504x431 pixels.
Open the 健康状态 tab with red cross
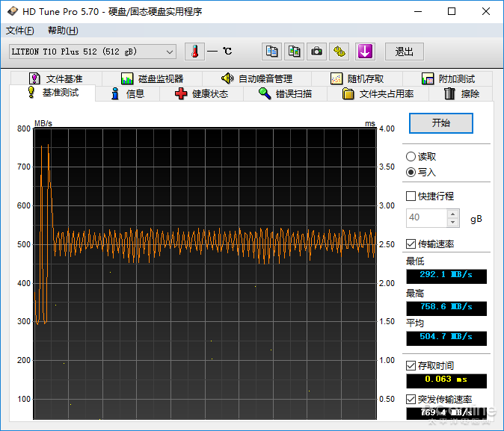coord(200,94)
